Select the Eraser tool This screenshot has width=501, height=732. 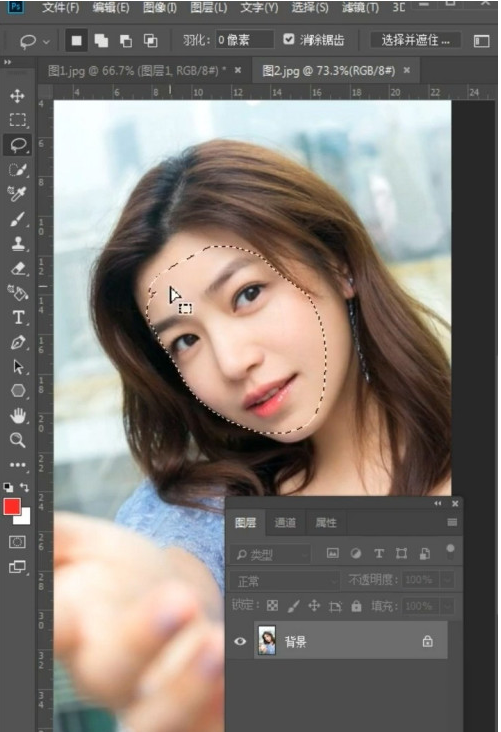pyautogui.click(x=18, y=268)
